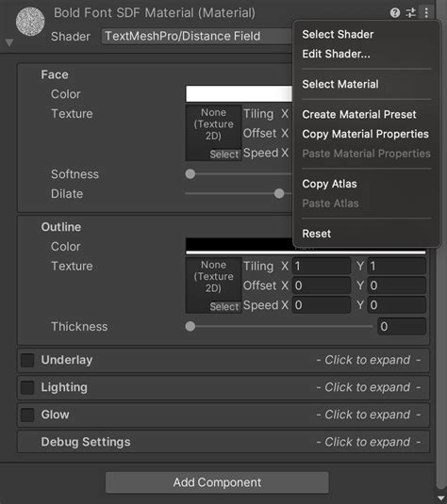Enable the Underlay checkbox
Image resolution: width=447 pixels, height=504 pixels.
point(27,360)
